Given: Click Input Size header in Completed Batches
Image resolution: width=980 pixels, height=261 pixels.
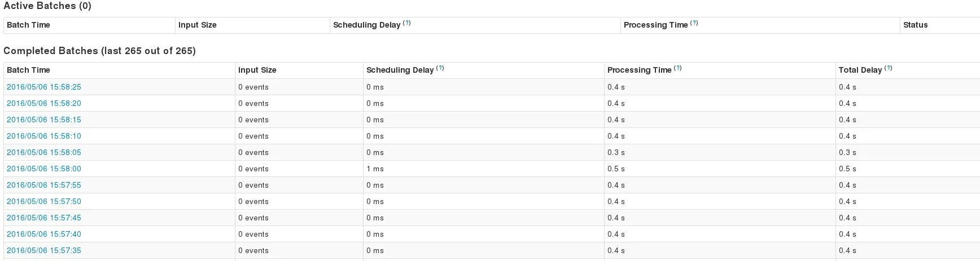Looking at the screenshot, I should click(x=257, y=70).
